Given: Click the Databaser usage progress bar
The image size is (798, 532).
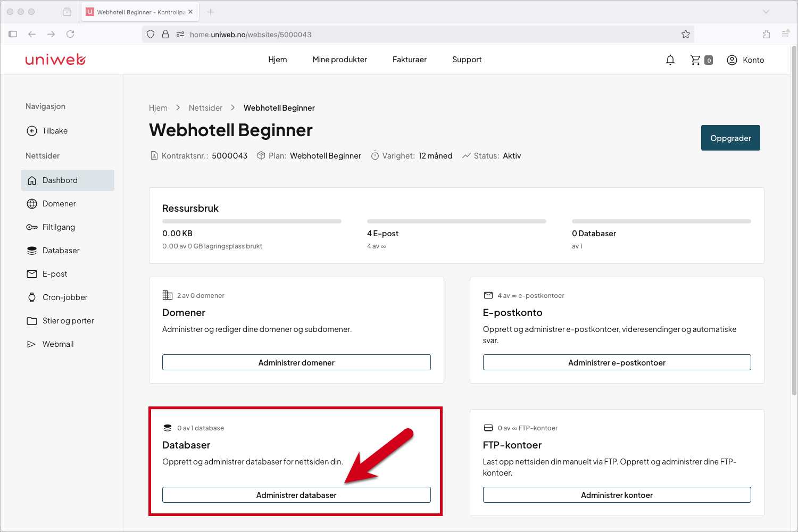Looking at the screenshot, I should (661, 221).
